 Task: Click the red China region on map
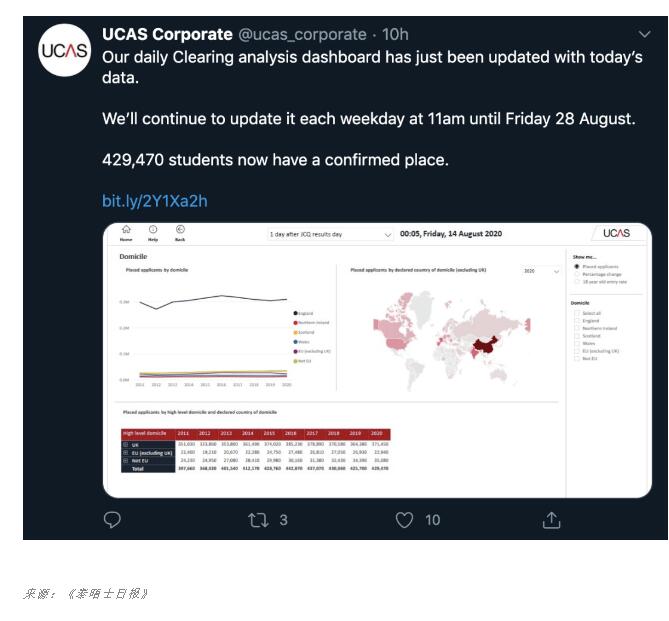484,346
